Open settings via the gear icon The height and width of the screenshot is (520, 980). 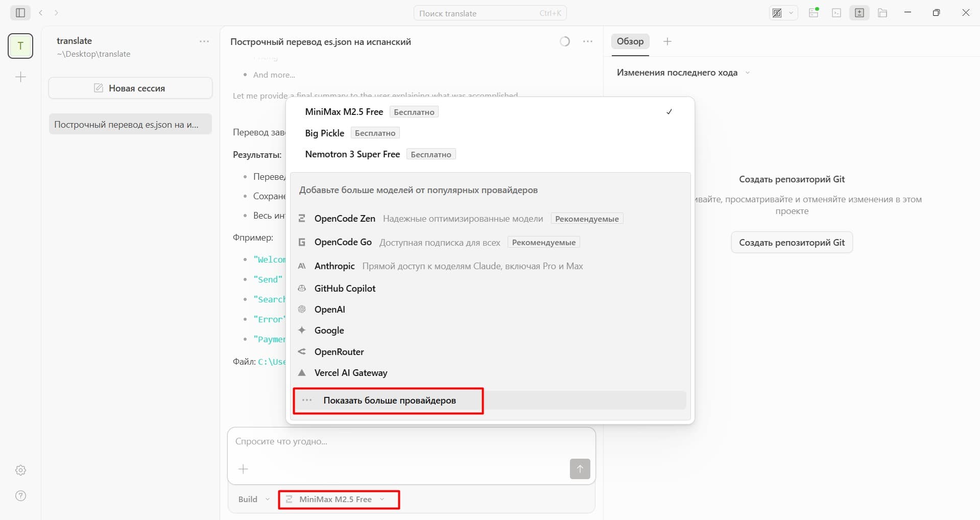(x=20, y=470)
